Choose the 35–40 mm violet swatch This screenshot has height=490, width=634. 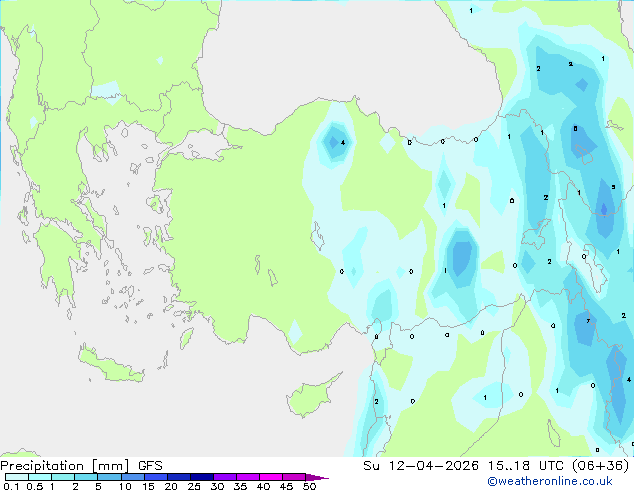[248, 477]
